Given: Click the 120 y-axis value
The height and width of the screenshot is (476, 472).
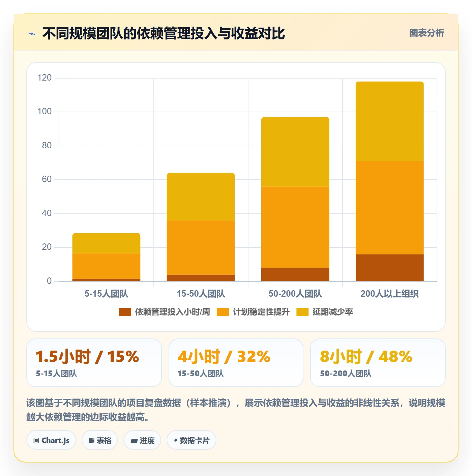Looking at the screenshot, I should click(x=45, y=78).
